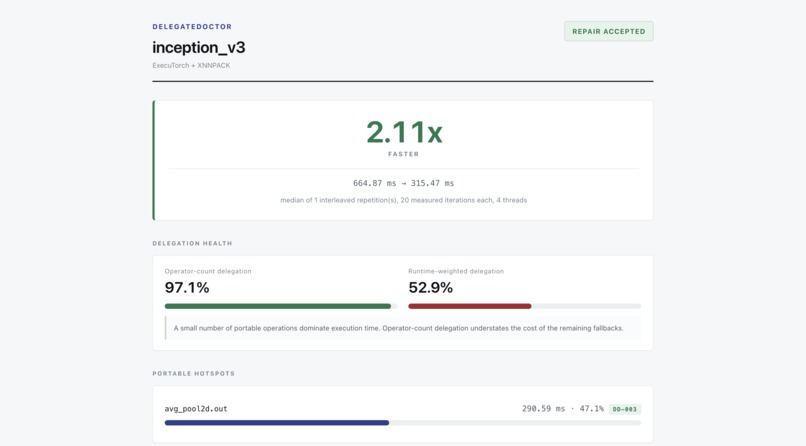806x446 pixels.
Task: Select the inception_v3 title
Action: click(198, 47)
